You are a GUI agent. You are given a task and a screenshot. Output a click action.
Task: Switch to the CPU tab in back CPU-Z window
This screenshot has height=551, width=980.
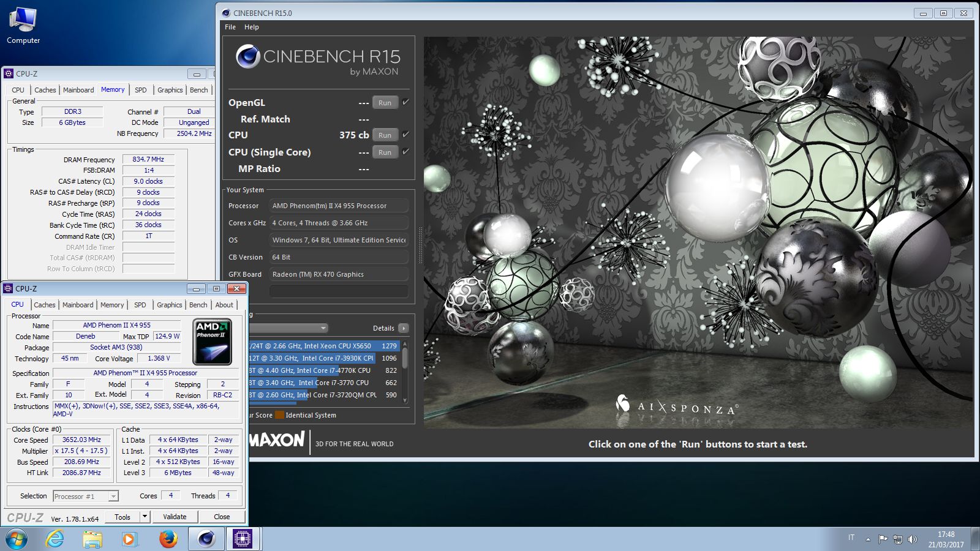[18, 90]
